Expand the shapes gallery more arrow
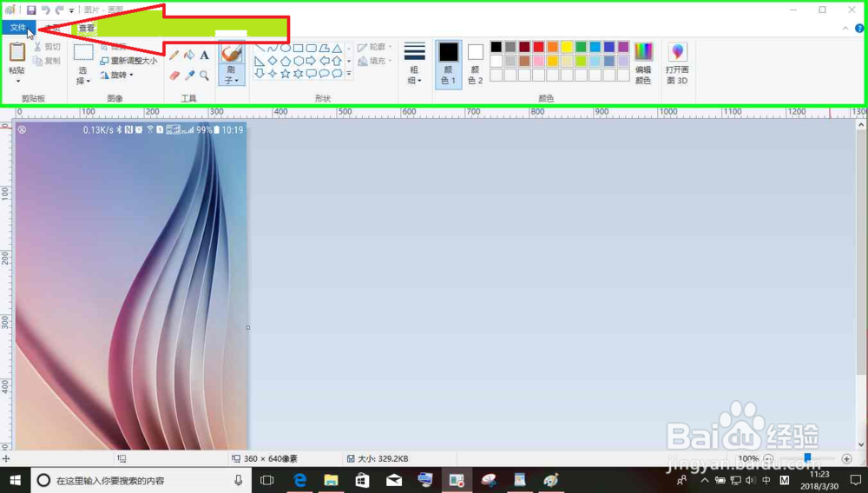The width and height of the screenshot is (868, 493). (349, 74)
